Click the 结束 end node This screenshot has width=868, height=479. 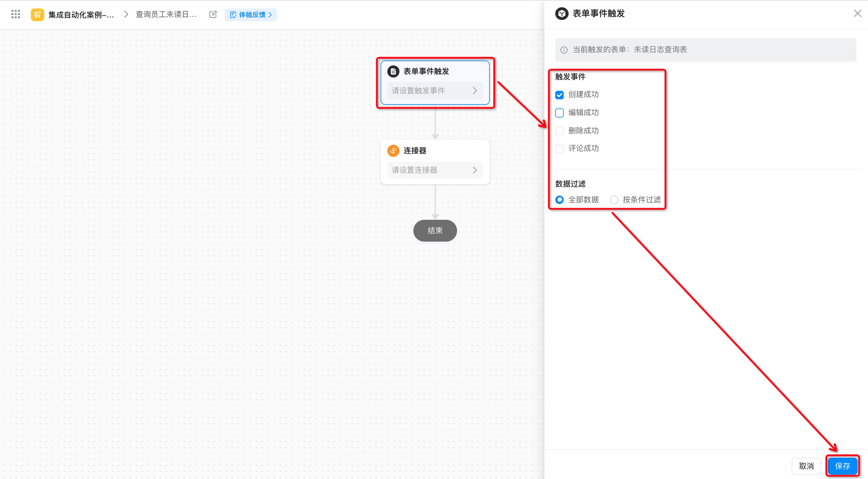tap(435, 231)
